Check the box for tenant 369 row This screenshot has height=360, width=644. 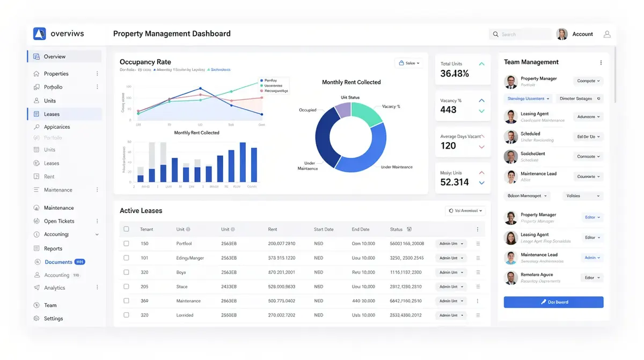click(x=127, y=300)
